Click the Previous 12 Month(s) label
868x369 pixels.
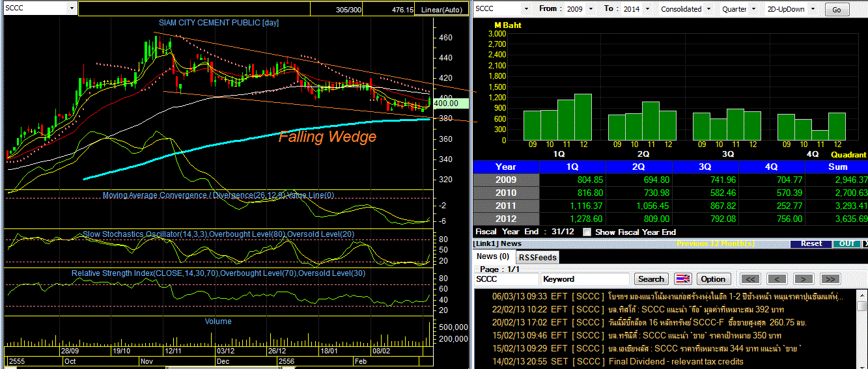[x=716, y=243]
